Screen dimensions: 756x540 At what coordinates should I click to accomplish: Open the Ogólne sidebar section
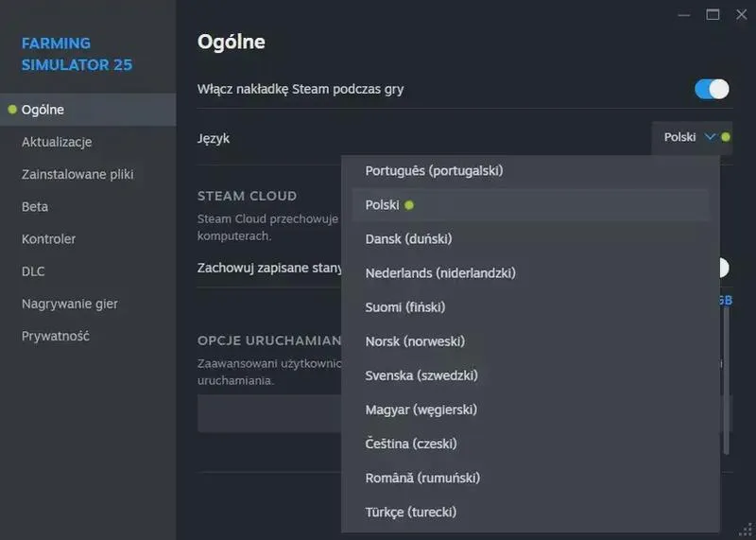pos(88,110)
